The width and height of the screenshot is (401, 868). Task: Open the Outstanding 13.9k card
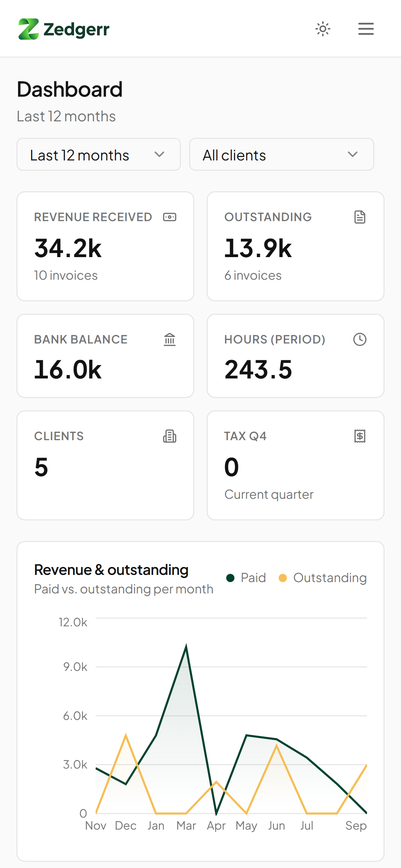pos(295,246)
